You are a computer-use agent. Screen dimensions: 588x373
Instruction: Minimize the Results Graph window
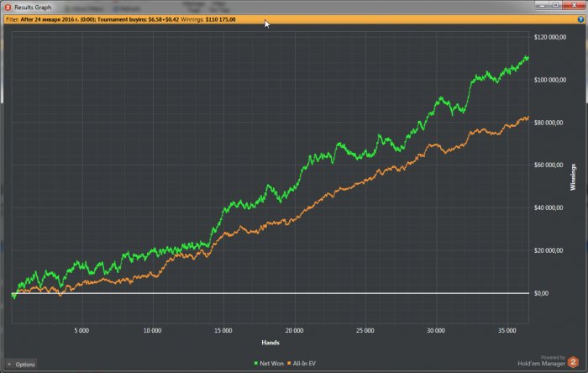540,7
